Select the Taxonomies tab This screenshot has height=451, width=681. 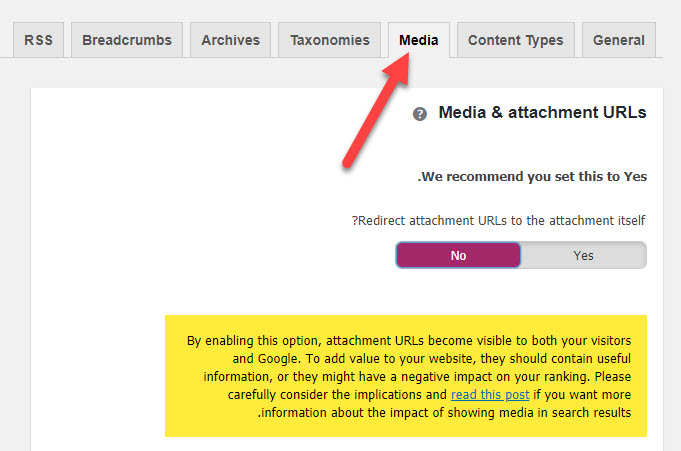(330, 40)
